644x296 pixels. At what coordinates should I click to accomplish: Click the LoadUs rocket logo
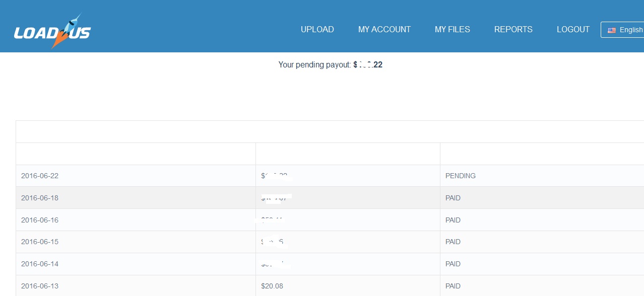coord(52,31)
